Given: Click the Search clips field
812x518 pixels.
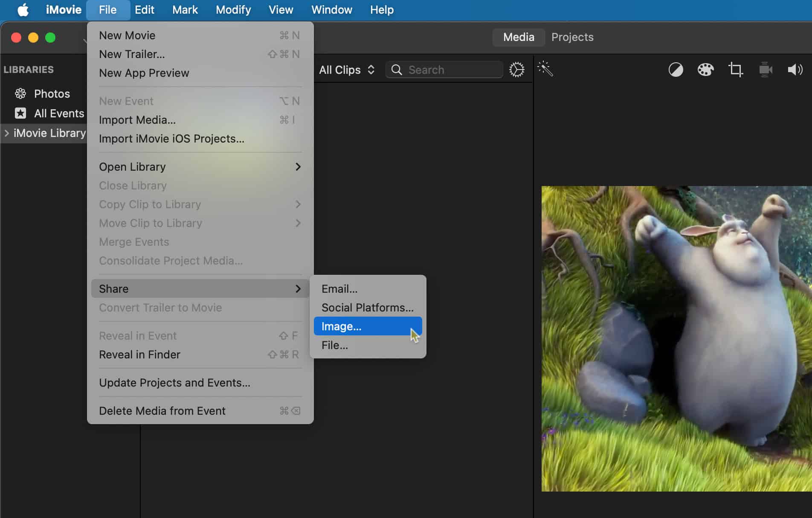Looking at the screenshot, I should tap(452, 70).
